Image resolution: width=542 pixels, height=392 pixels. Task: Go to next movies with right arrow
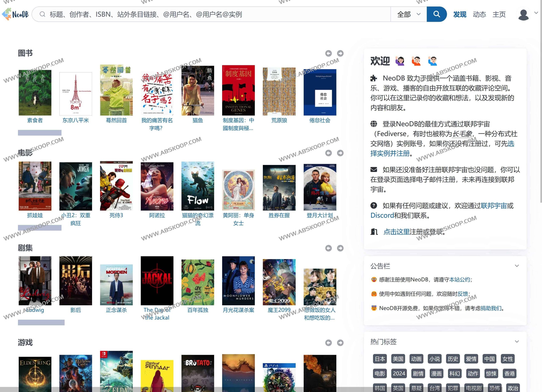340,153
